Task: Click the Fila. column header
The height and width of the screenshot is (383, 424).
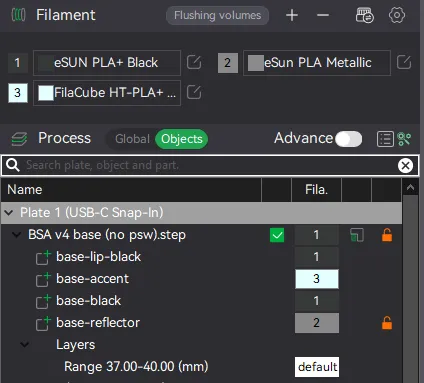Action: coord(316,190)
